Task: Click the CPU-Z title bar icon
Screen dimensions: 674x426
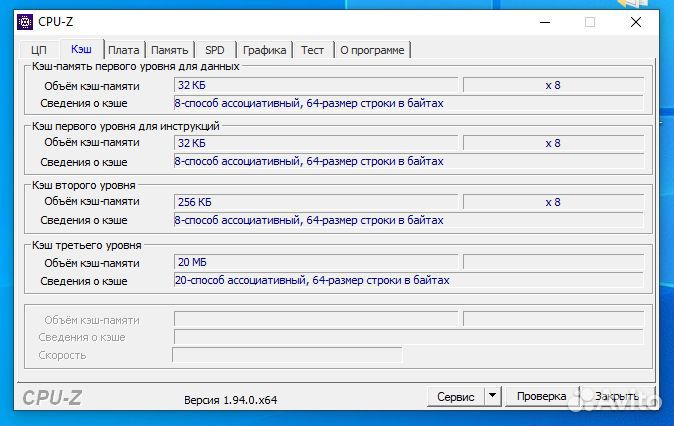Action: tap(25, 21)
